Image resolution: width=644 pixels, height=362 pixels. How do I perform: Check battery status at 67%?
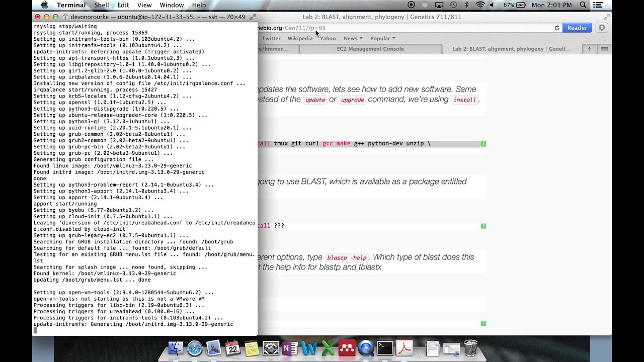516,5
